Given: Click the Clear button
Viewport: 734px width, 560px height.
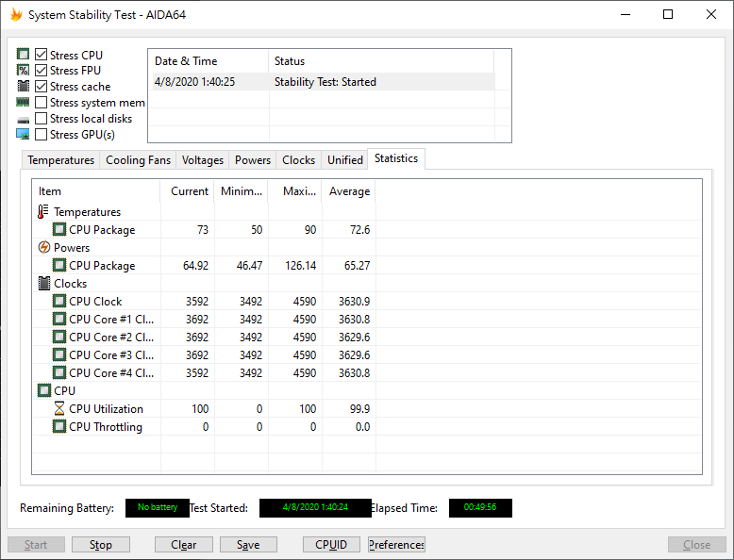Looking at the screenshot, I should click(183, 545).
